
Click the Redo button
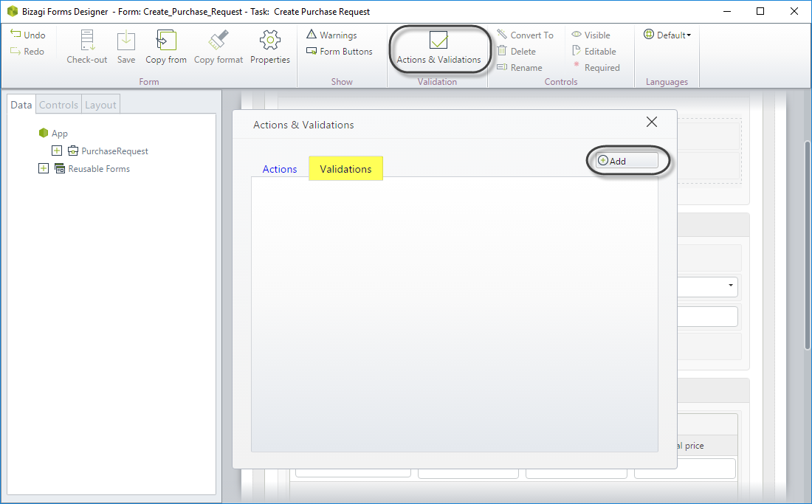(x=27, y=51)
